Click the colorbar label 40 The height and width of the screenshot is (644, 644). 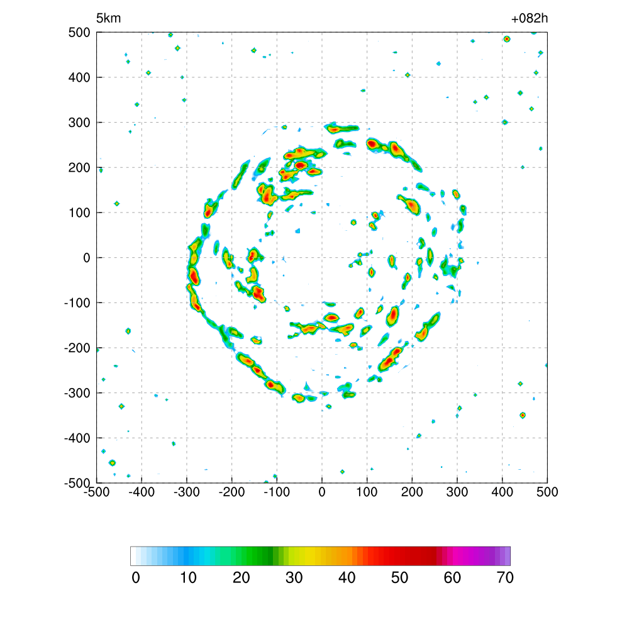pyautogui.click(x=347, y=578)
